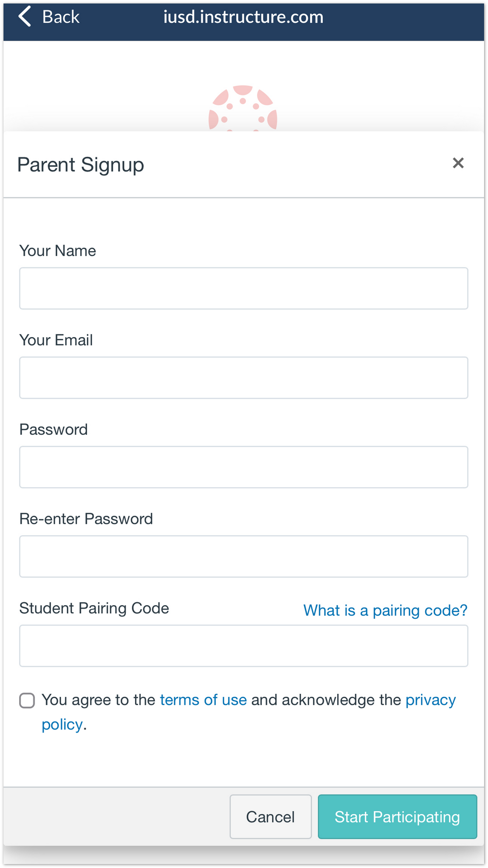Open the 'privacy policy' link
488x868 pixels.
click(x=430, y=700)
